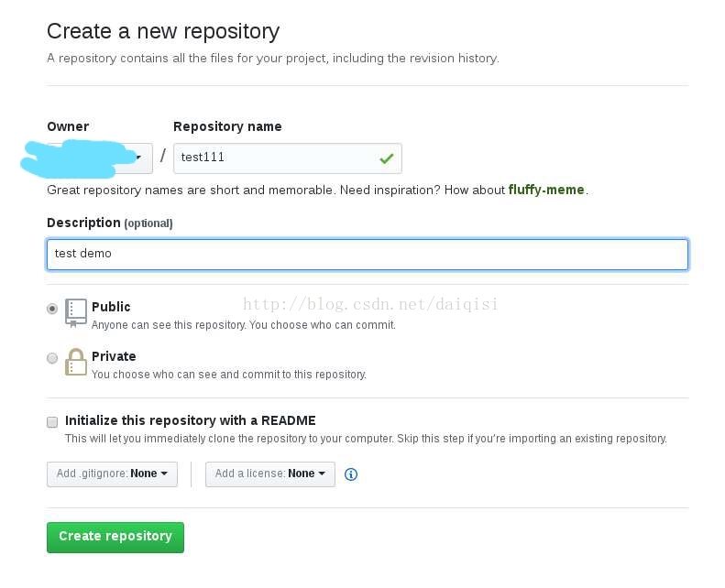
Task: Click the Repository name label
Action: pos(227,126)
